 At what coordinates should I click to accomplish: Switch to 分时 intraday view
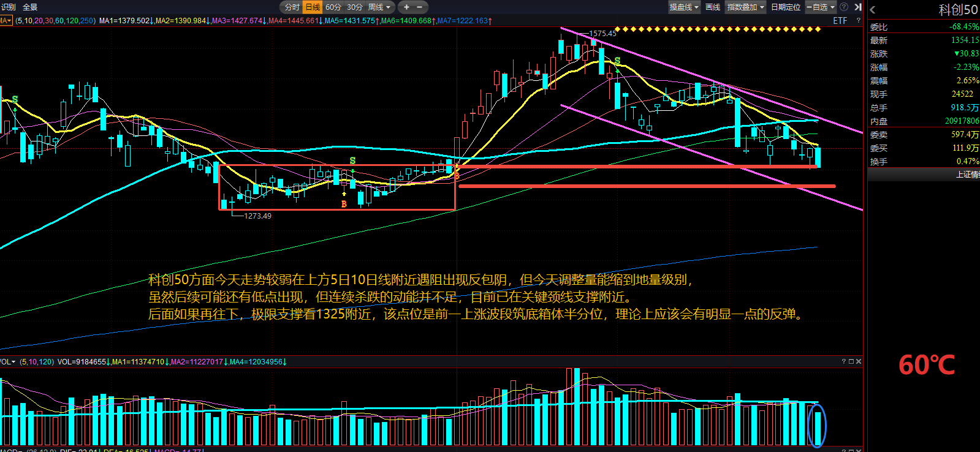(292, 7)
